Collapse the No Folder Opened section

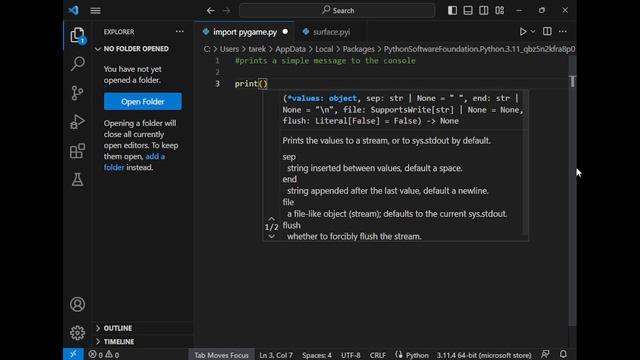tap(136, 49)
